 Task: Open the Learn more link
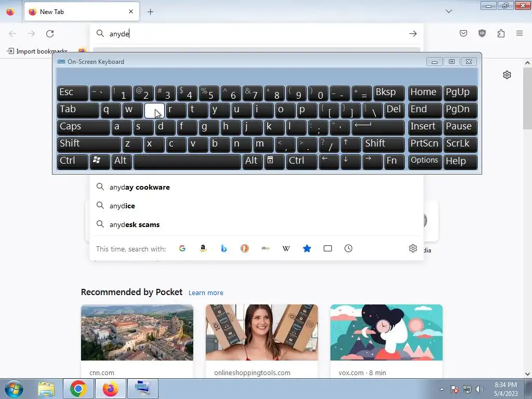(x=206, y=293)
